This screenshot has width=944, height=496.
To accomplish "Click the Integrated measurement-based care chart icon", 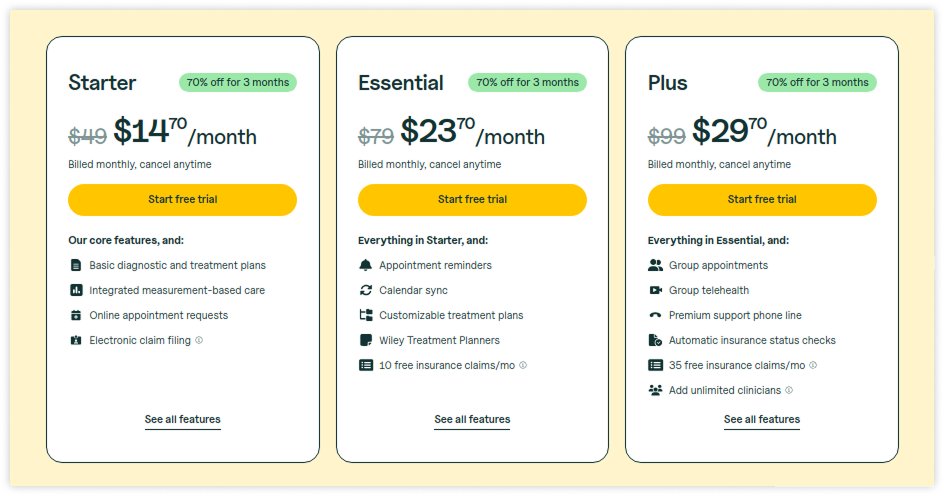I will (x=76, y=290).
